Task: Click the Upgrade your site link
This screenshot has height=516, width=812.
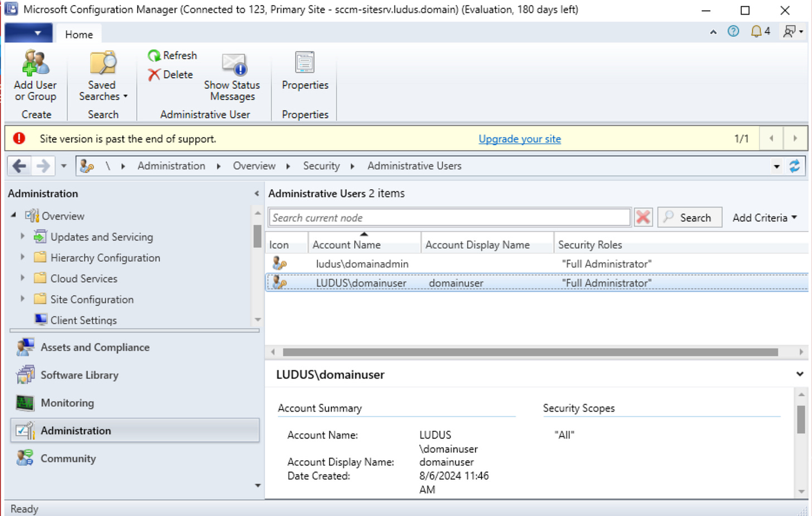Action: (520, 139)
